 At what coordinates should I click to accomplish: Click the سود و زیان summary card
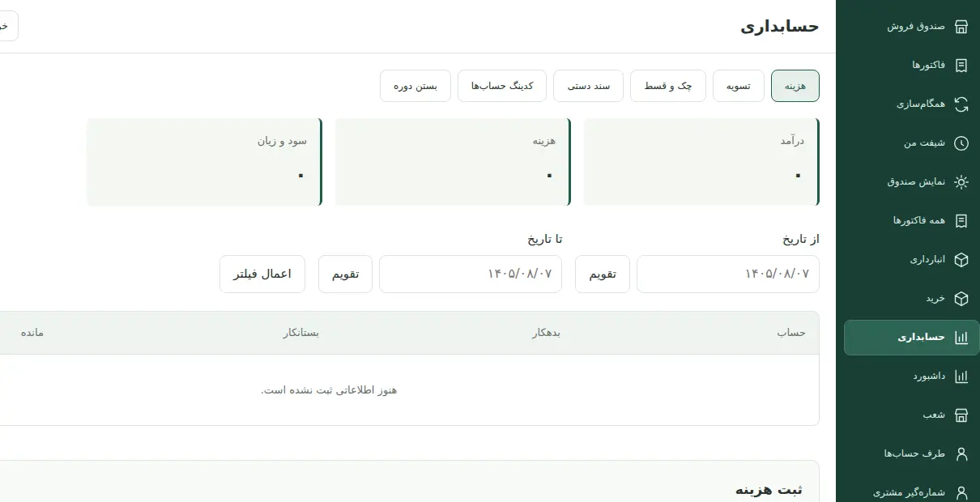[204, 162]
